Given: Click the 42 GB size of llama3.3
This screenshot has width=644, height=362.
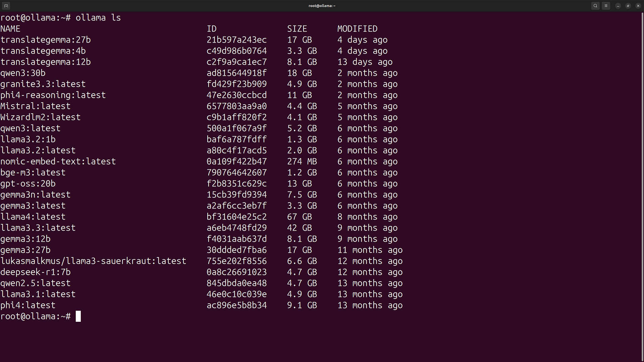Looking at the screenshot, I should click(300, 228).
